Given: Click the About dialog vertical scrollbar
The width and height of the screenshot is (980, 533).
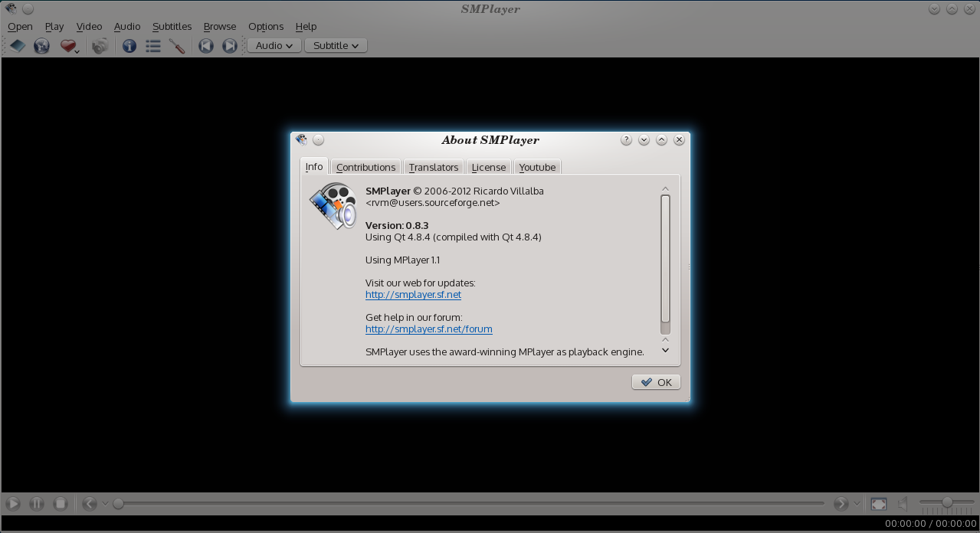Looking at the screenshot, I should pos(665,259).
